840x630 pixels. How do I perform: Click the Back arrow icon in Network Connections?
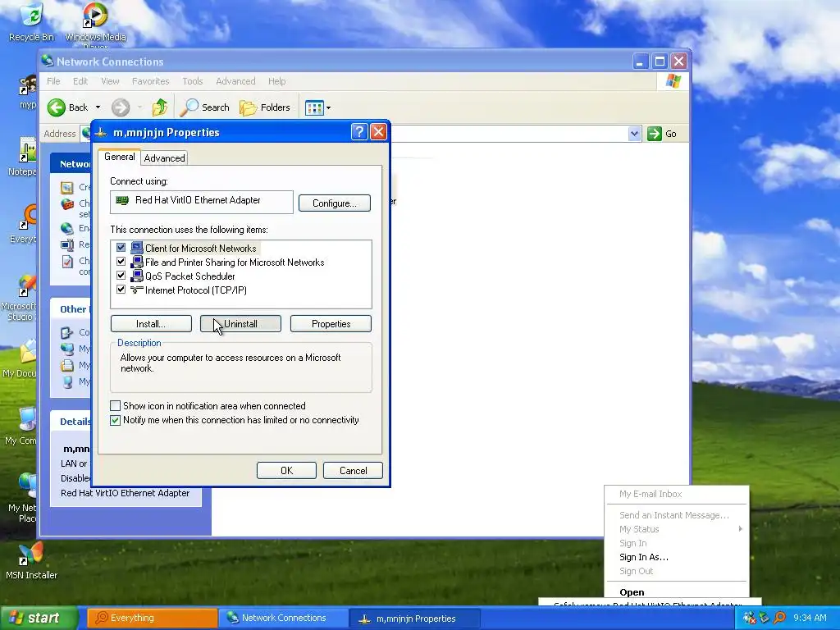(57, 107)
